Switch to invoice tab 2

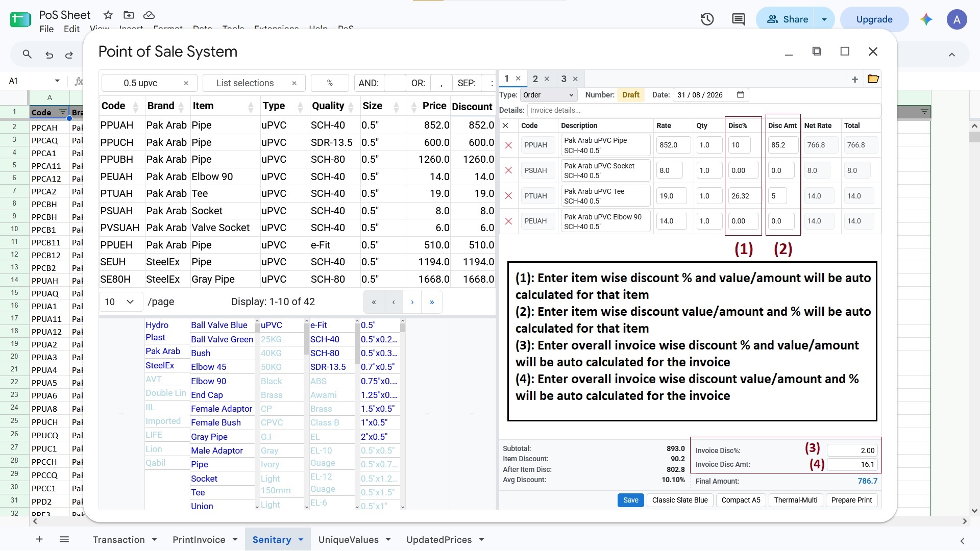pos(535,79)
